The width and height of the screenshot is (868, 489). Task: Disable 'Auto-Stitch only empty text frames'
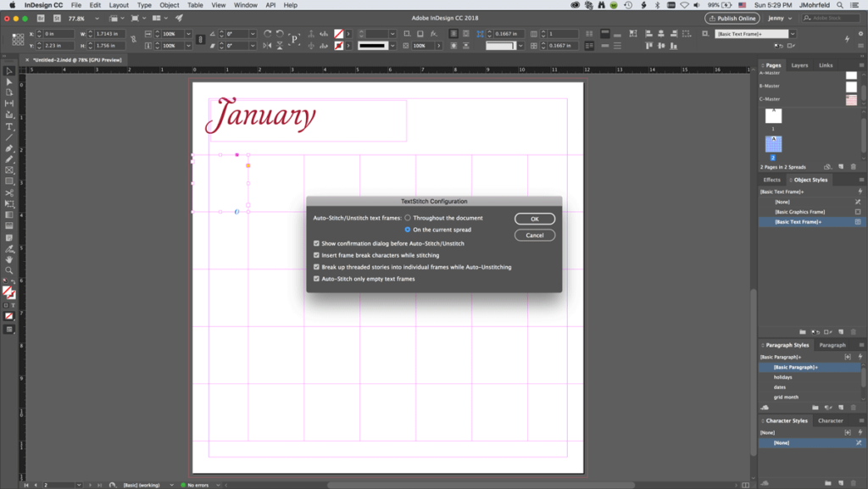click(317, 279)
